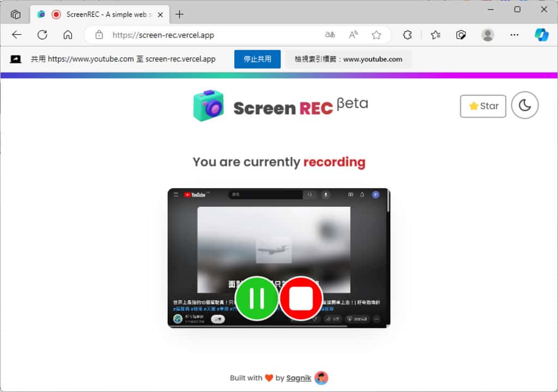Open the read aloud icon

coord(353,35)
